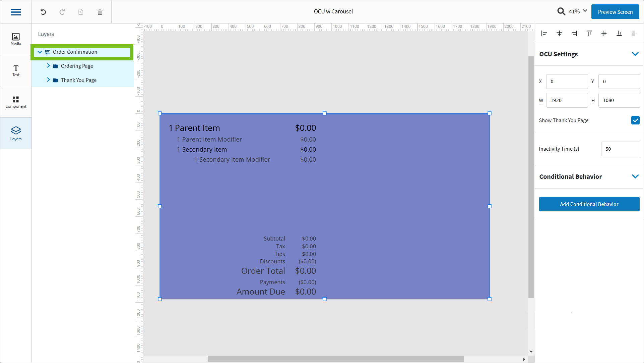Switch to the Media sidebar tab

coord(16,39)
